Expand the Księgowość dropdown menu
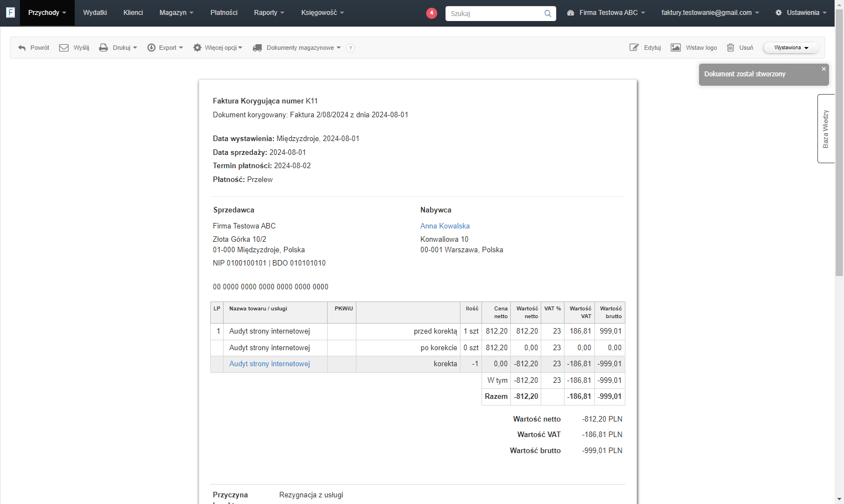The image size is (844, 504). 323,13
